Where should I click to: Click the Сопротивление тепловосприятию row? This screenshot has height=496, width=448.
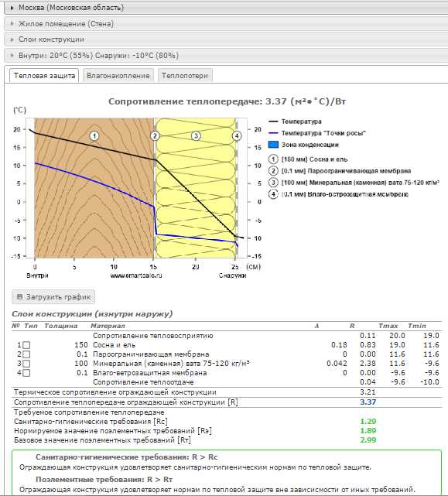[226, 336]
